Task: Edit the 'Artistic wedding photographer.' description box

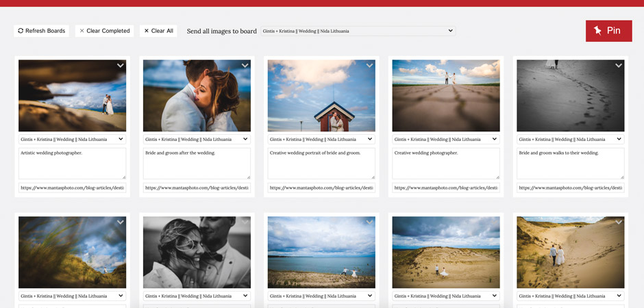Action: 73,164
